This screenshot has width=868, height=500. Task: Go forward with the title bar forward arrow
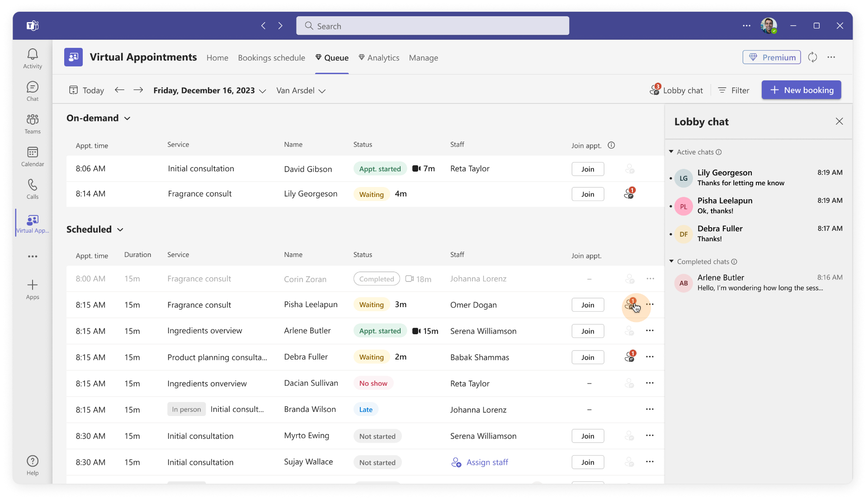280,26
